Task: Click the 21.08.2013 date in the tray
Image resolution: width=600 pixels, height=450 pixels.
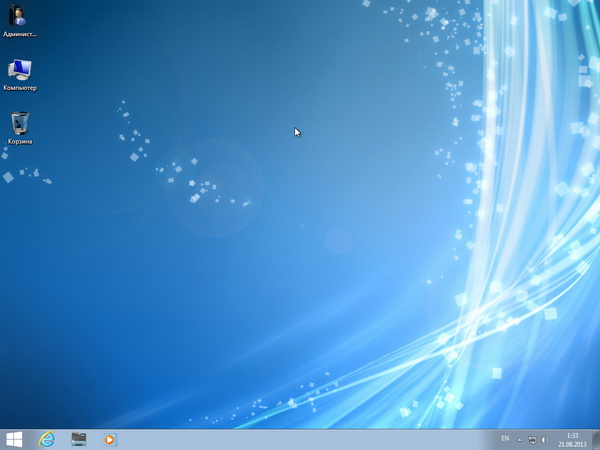Action: click(572, 444)
